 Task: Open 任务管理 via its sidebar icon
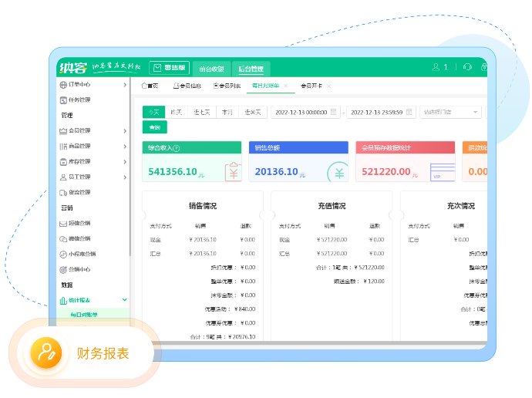pyautogui.click(x=63, y=100)
